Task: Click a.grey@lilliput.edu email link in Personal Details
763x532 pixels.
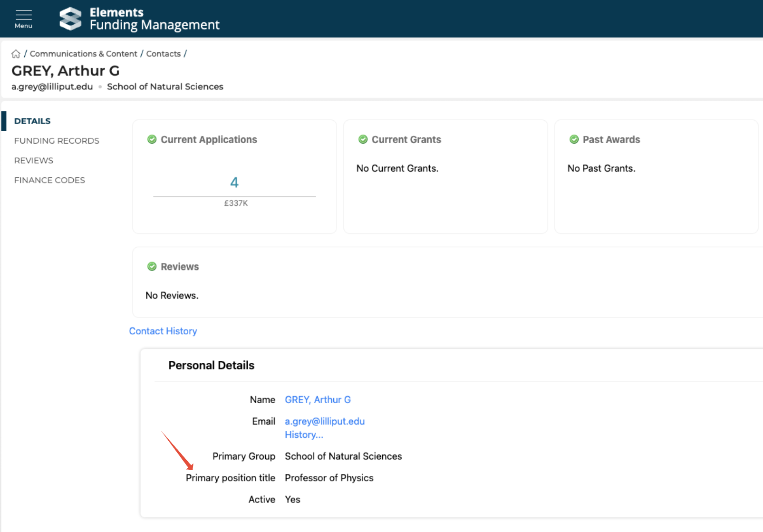Action: (325, 421)
